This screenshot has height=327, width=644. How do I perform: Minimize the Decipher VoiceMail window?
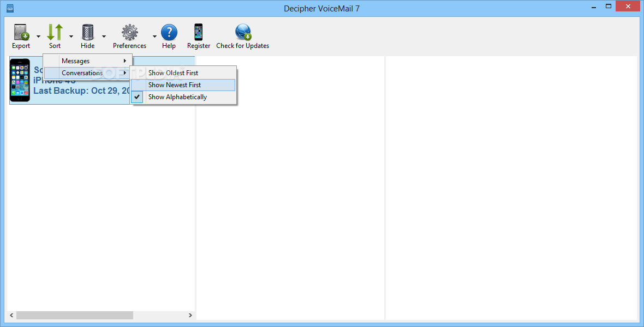click(x=594, y=7)
